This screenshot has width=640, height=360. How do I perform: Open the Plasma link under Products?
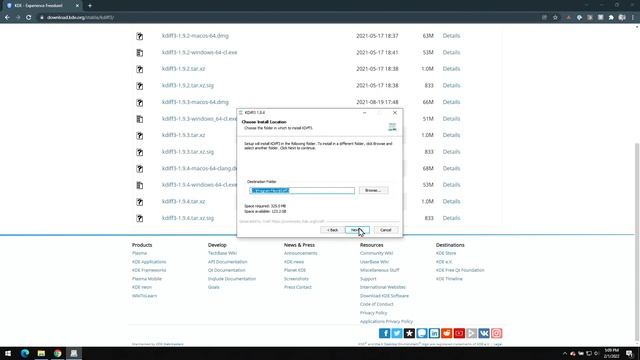point(139,253)
